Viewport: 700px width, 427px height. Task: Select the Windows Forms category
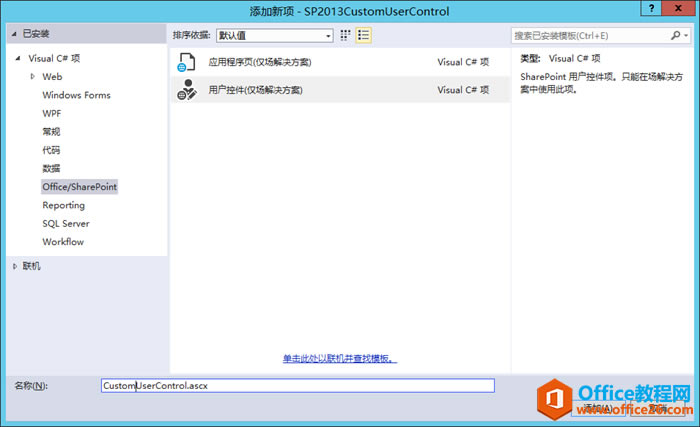click(x=76, y=95)
